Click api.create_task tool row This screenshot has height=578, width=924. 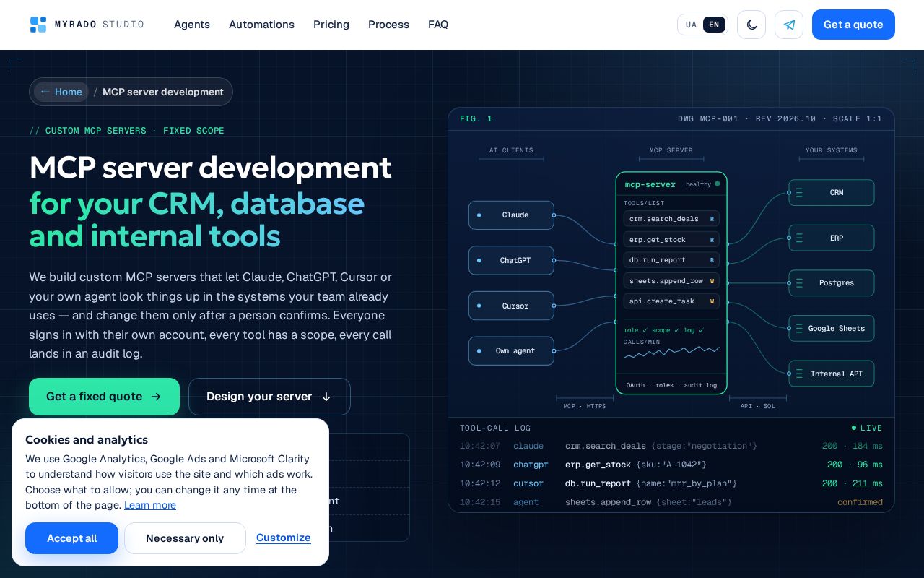(671, 301)
